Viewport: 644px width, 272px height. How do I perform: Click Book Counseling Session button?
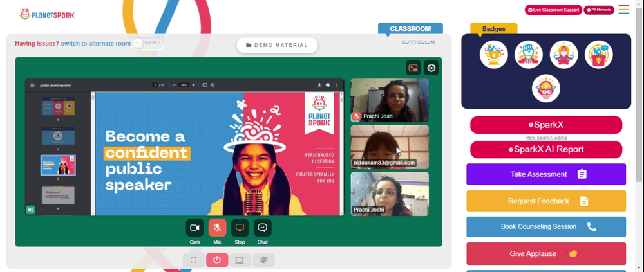click(546, 227)
